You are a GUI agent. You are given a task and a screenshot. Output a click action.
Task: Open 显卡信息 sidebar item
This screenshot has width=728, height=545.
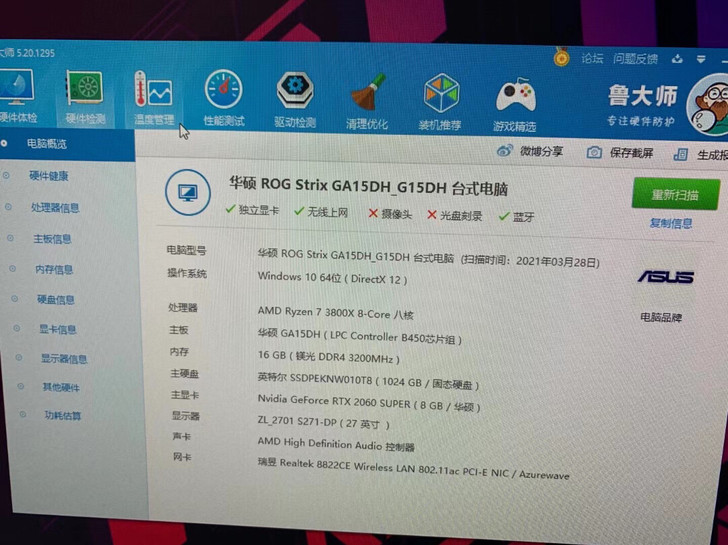pyautogui.click(x=58, y=329)
